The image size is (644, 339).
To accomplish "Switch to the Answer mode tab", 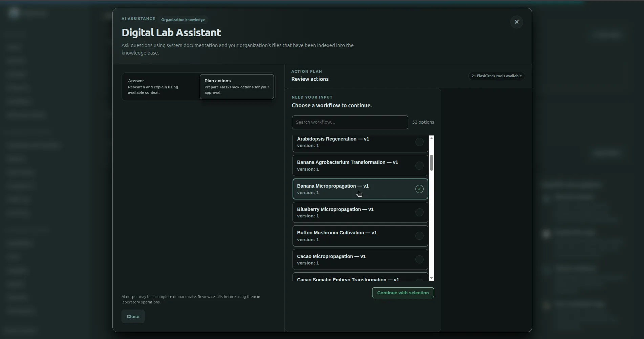I will [x=161, y=87].
